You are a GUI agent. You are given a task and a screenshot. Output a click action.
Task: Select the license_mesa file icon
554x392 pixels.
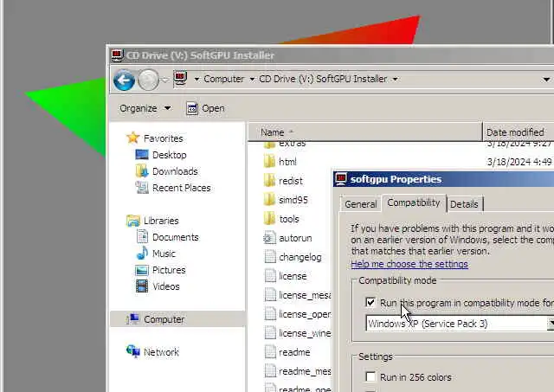coord(270,295)
